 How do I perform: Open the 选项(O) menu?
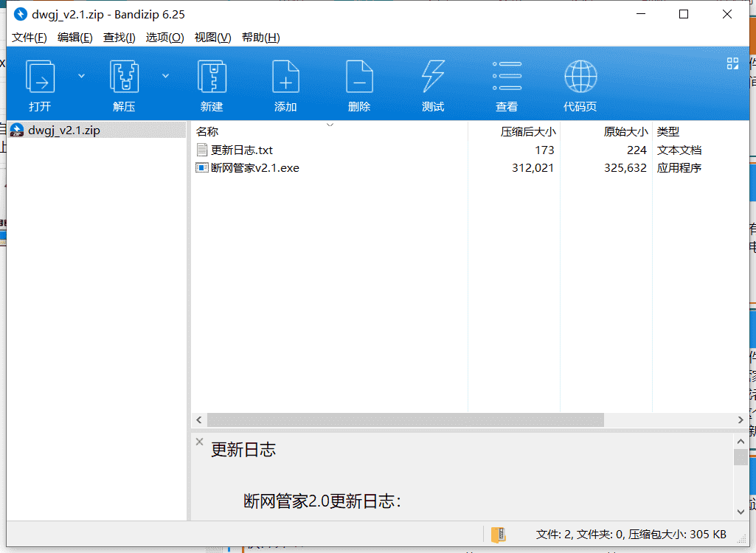(165, 37)
